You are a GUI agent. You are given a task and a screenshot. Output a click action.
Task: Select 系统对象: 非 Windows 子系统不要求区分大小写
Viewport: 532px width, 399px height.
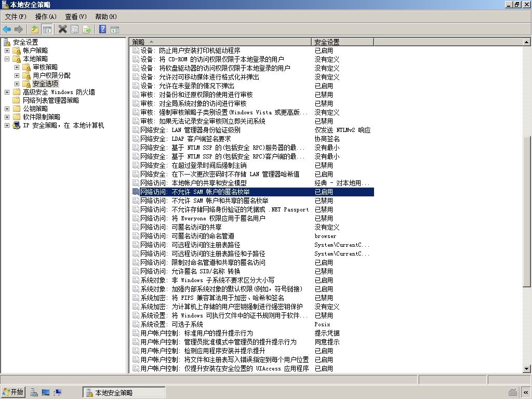[207, 280]
